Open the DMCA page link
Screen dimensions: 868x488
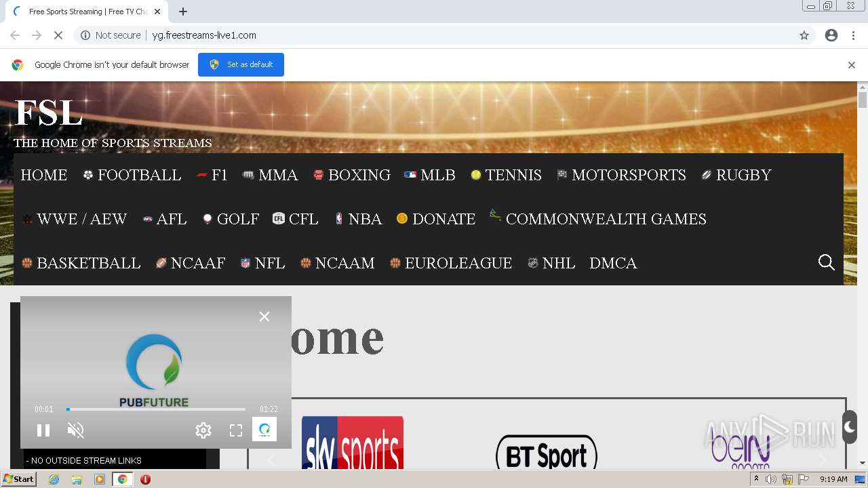coord(613,263)
